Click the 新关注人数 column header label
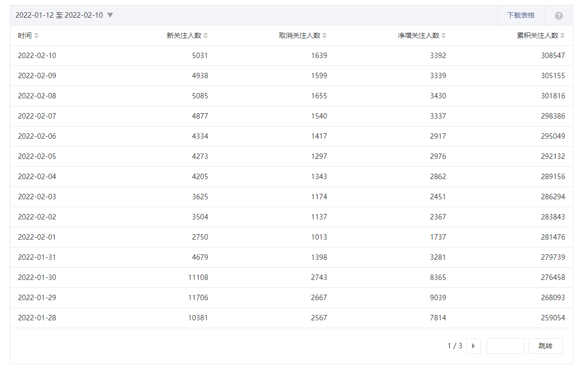Screen dimensions: 588x370 (184, 35)
